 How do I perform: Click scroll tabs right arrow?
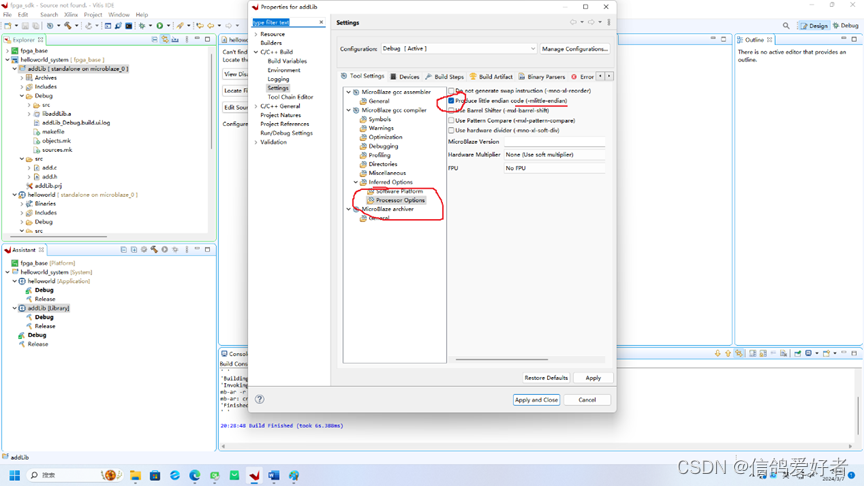pyautogui.click(x=609, y=76)
